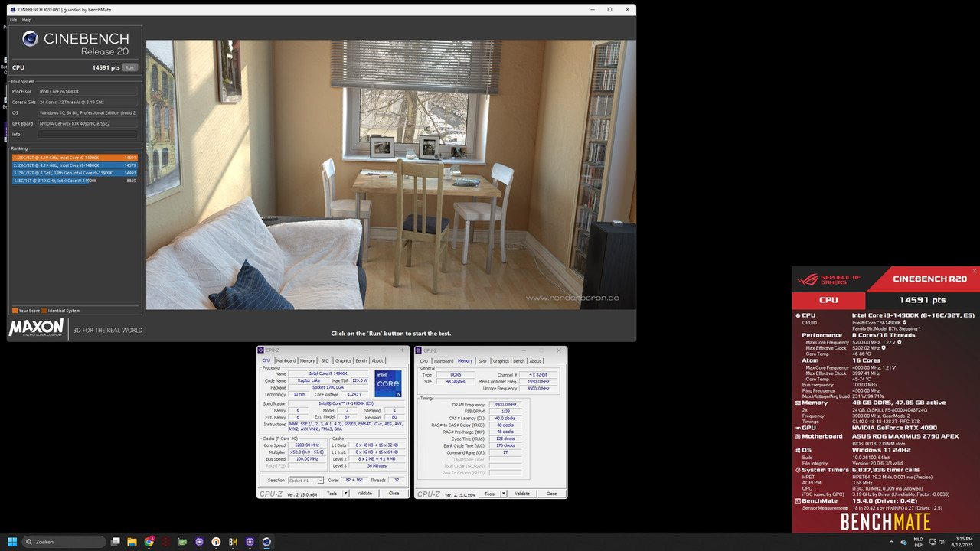Click the Identical System legend swatch
Screen dimensions: 980x551
point(44,311)
